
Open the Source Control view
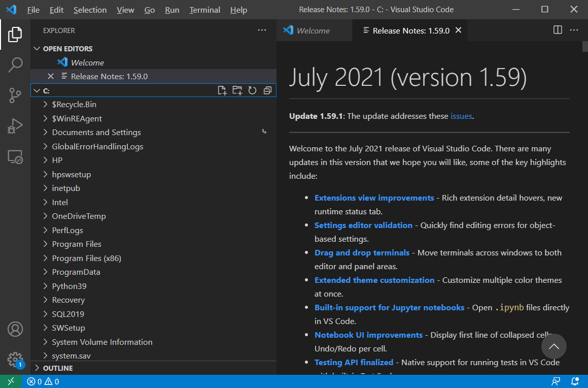pos(15,95)
